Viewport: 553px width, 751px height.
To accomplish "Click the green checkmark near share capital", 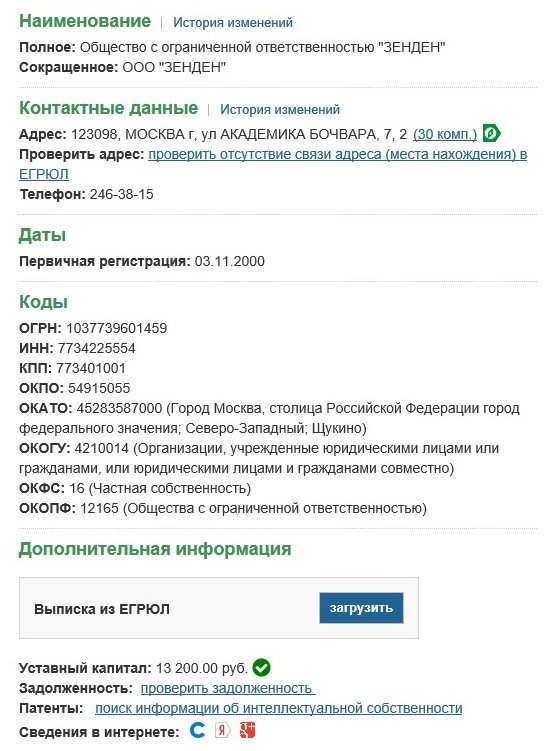I will (x=261, y=667).
